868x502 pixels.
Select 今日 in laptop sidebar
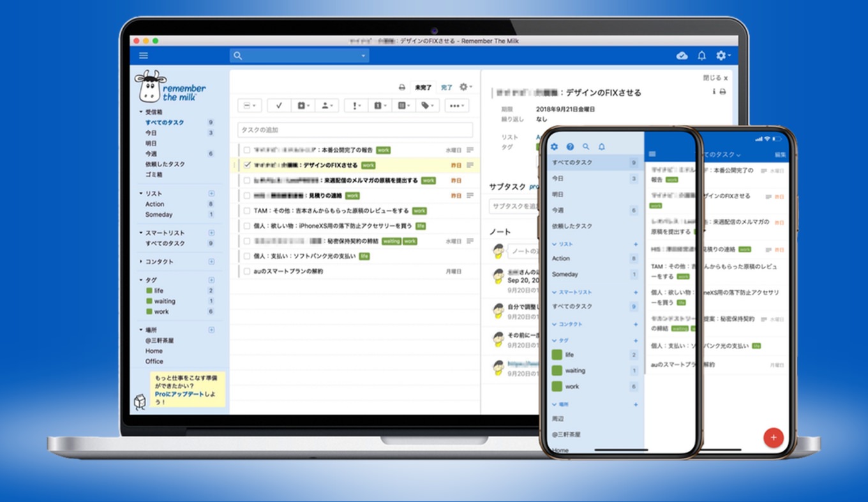(x=151, y=133)
